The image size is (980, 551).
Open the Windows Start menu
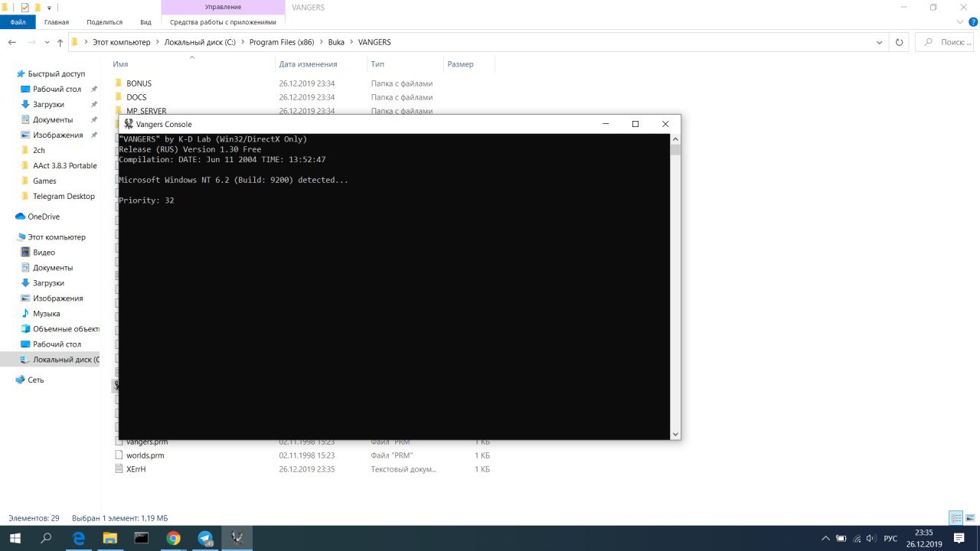click(x=15, y=538)
